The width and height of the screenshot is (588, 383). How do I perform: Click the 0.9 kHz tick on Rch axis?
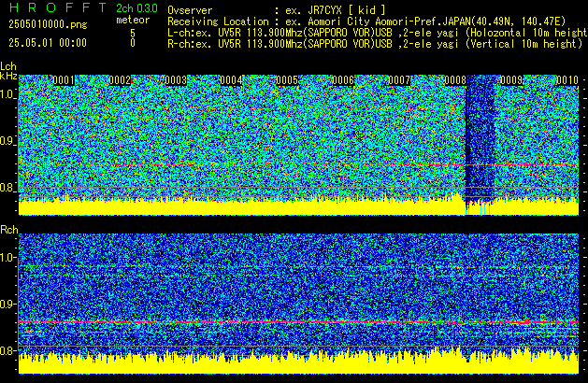[x=7, y=304]
